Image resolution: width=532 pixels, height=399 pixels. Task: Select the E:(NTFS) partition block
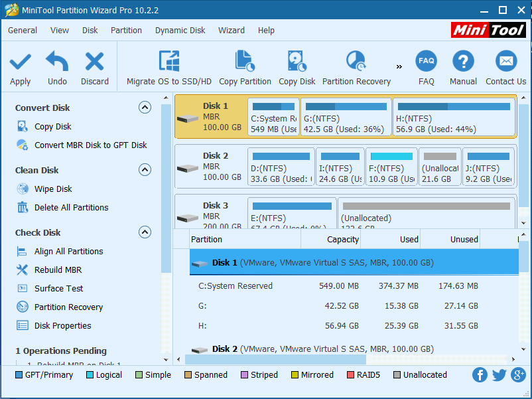coord(292,213)
